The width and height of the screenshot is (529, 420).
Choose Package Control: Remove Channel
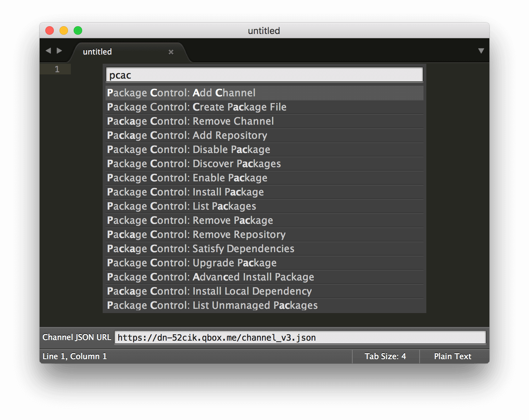[264, 121]
